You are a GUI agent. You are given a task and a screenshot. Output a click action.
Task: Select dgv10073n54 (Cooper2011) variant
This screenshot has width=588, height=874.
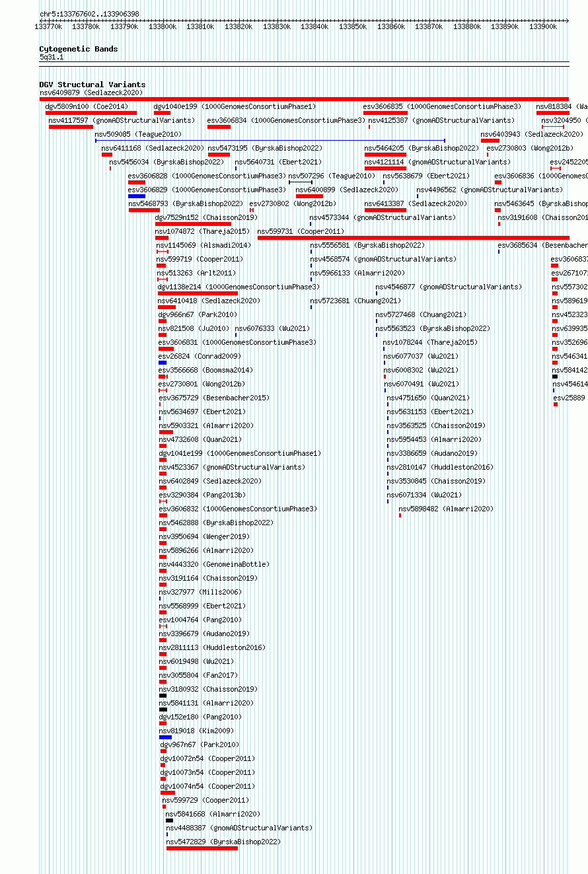tap(207, 772)
